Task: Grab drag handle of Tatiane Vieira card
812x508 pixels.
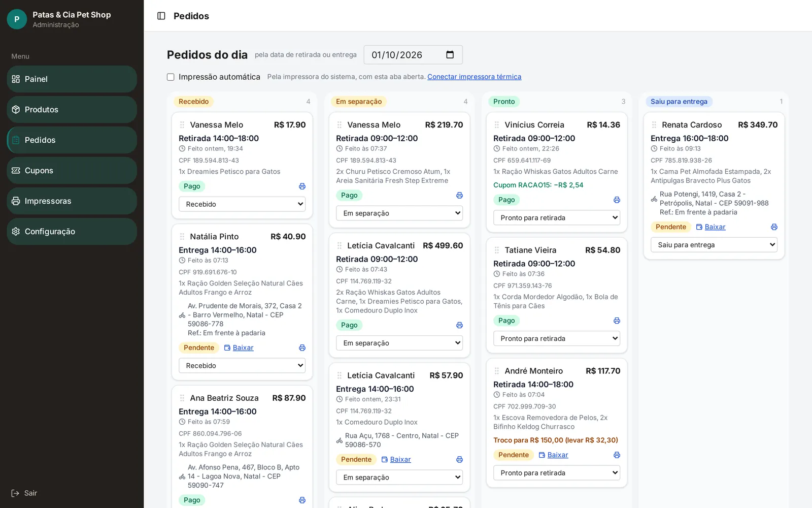Action: [497, 250]
